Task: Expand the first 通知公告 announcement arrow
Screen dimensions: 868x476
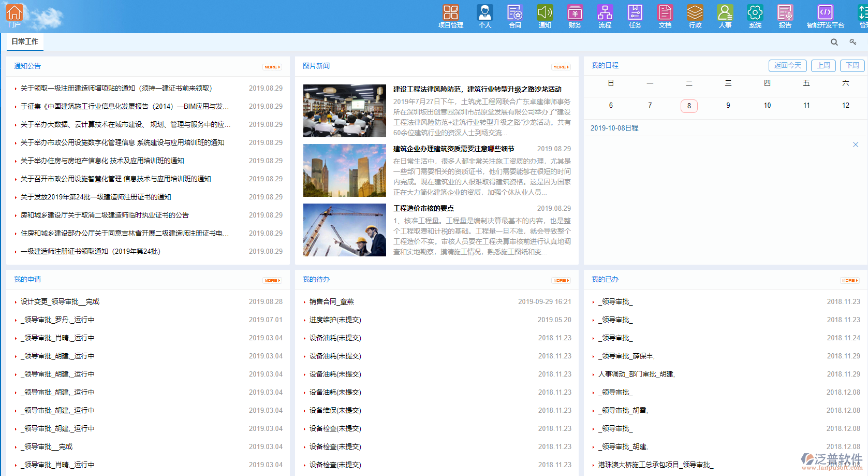Action: (15, 88)
